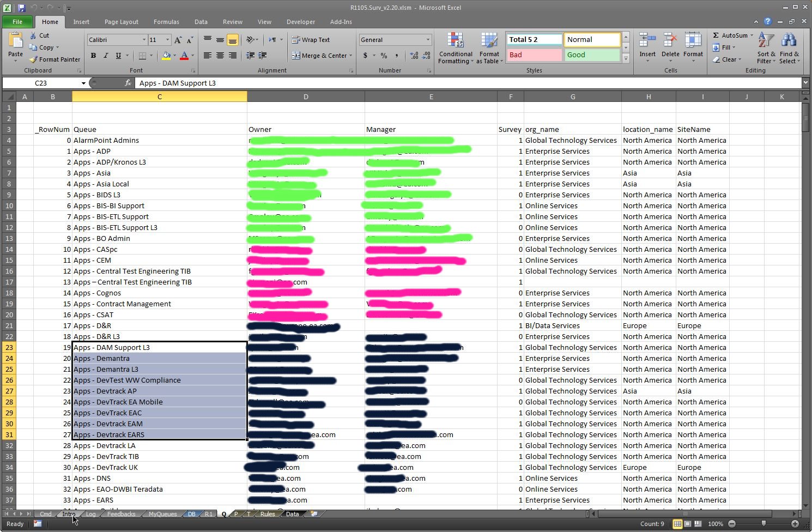The image size is (812, 532).
Task: Increase indent of cell
Action: [x=263, y=56]
